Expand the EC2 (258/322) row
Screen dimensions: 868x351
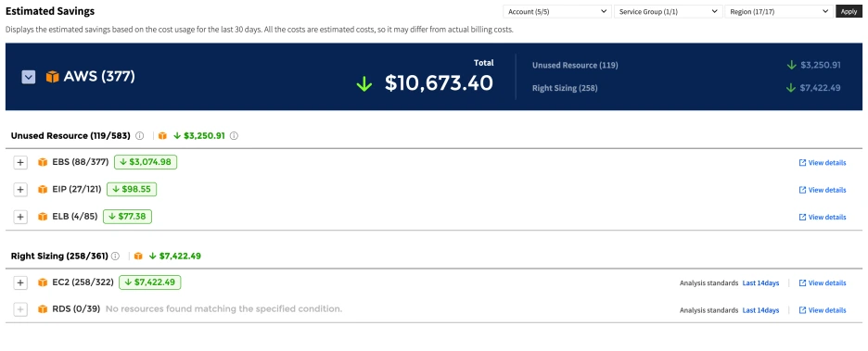click(19, 282)
